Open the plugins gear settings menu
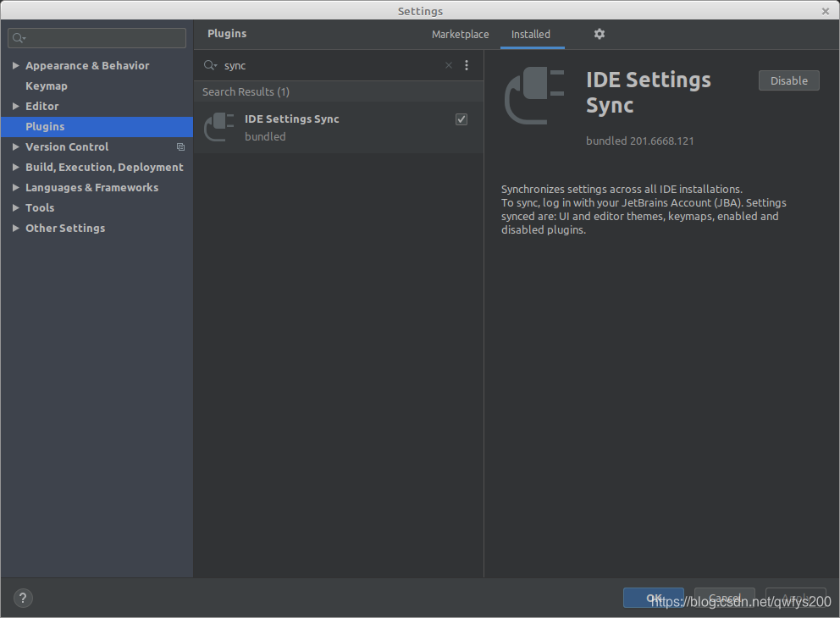The height and width of the screenshot is (618, 840). click(599, 34)
